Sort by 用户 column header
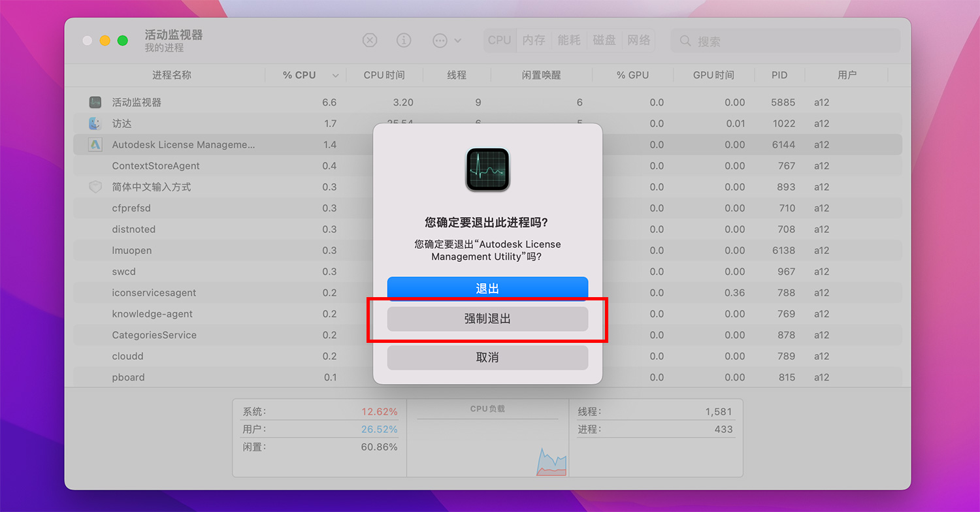The image size is (980, 512). coord(847,75)
